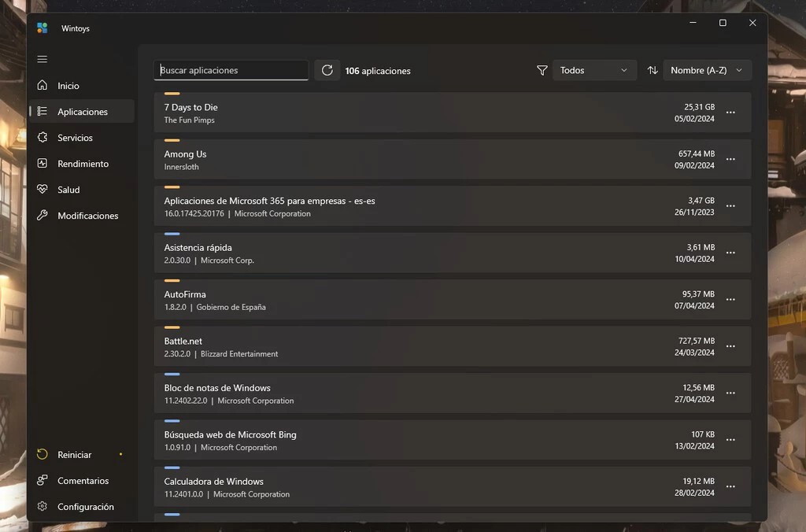Minimize the Wintoys window

693,23
